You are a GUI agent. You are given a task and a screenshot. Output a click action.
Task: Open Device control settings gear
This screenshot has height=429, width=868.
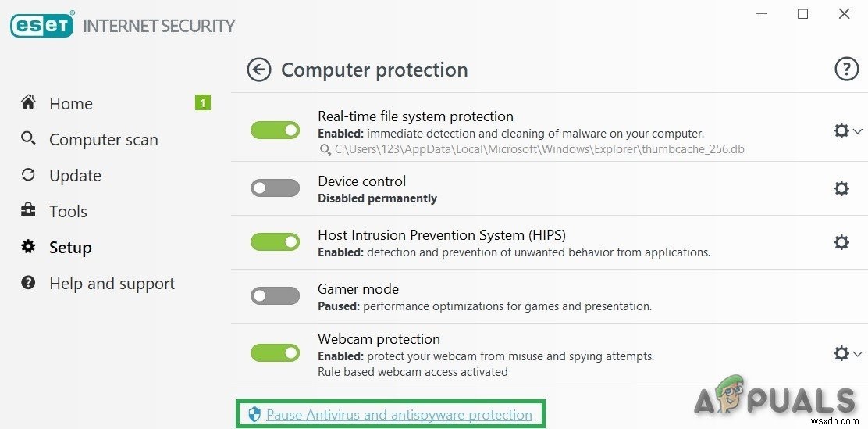point(841,188)
